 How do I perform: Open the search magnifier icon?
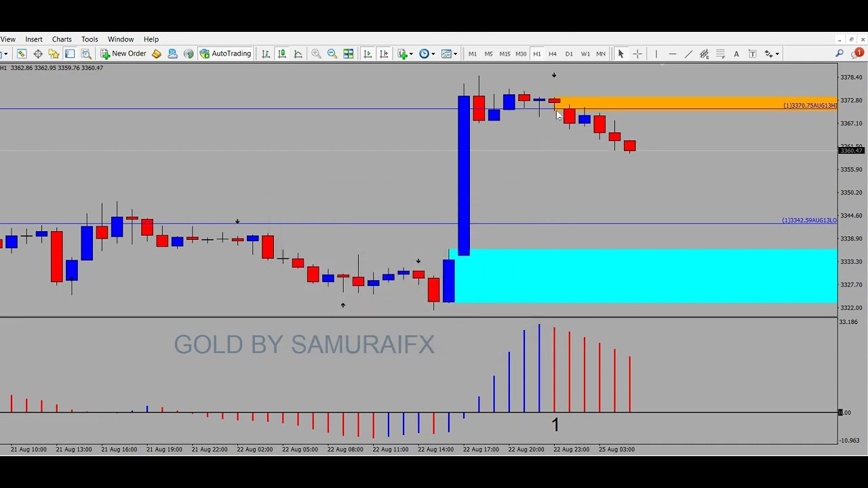(x=840, y=54)
